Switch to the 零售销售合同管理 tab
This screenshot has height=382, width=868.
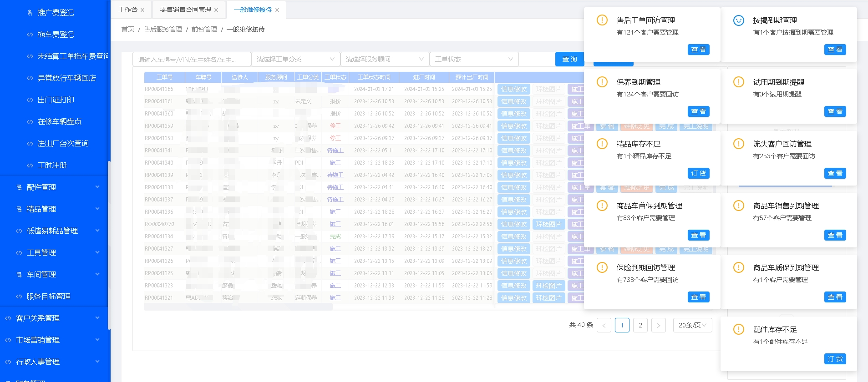click(185, 10)
